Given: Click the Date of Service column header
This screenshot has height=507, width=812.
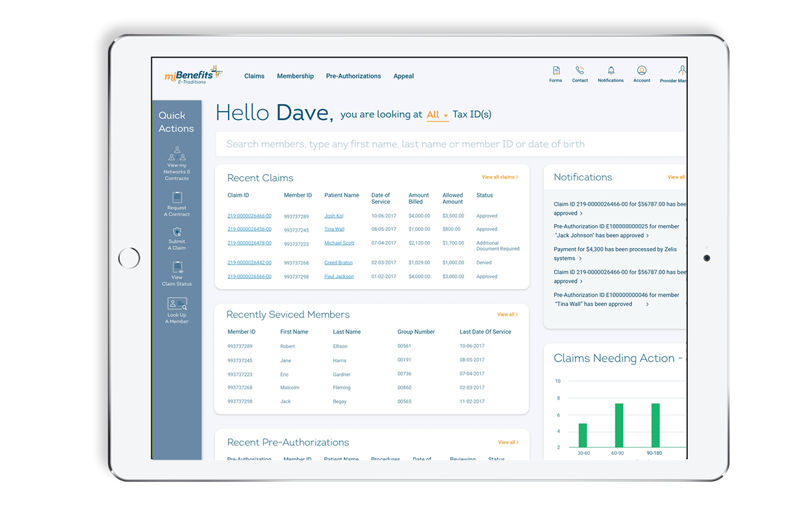Looking at the screenshot, I should pos(381,198).
